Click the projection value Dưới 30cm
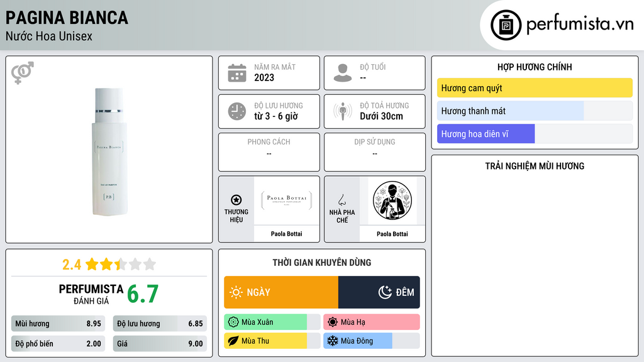 tap(382, 116)
